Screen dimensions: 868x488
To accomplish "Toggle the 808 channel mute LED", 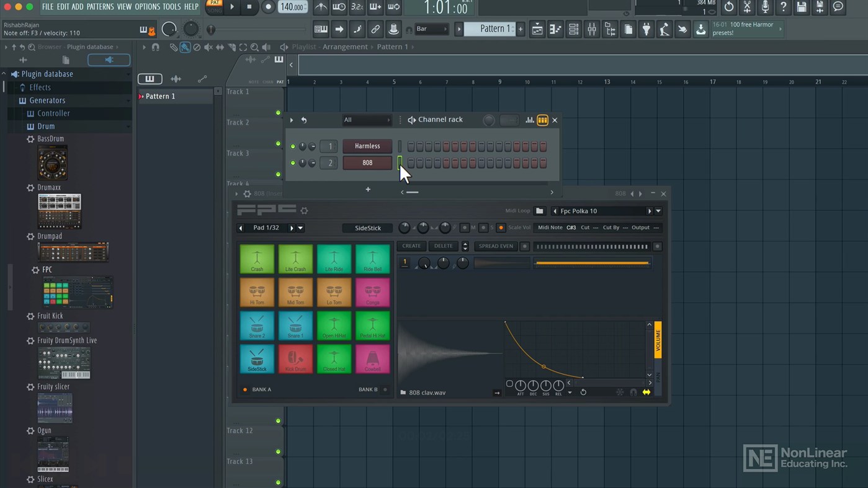I will (x=293, y=163).
